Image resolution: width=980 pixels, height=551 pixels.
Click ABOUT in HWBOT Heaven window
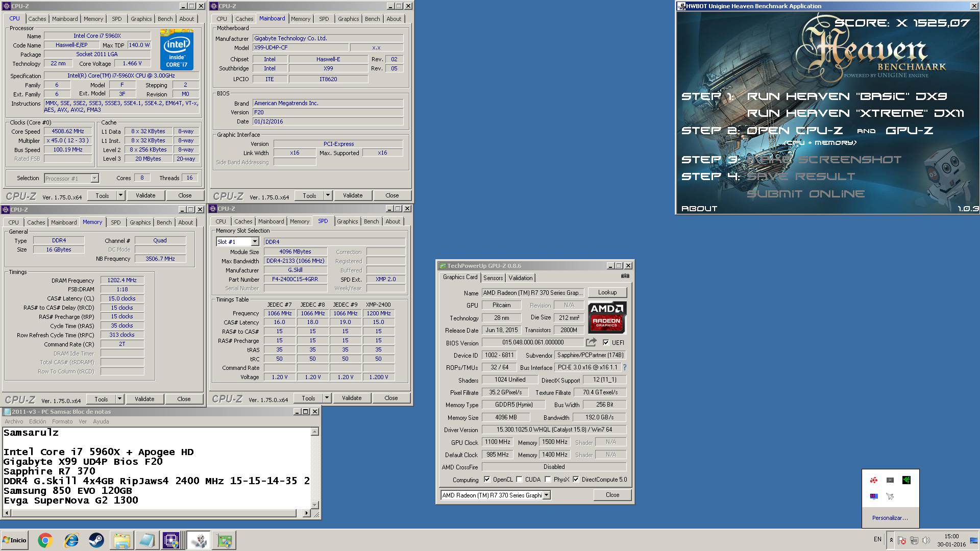(699, 209)
